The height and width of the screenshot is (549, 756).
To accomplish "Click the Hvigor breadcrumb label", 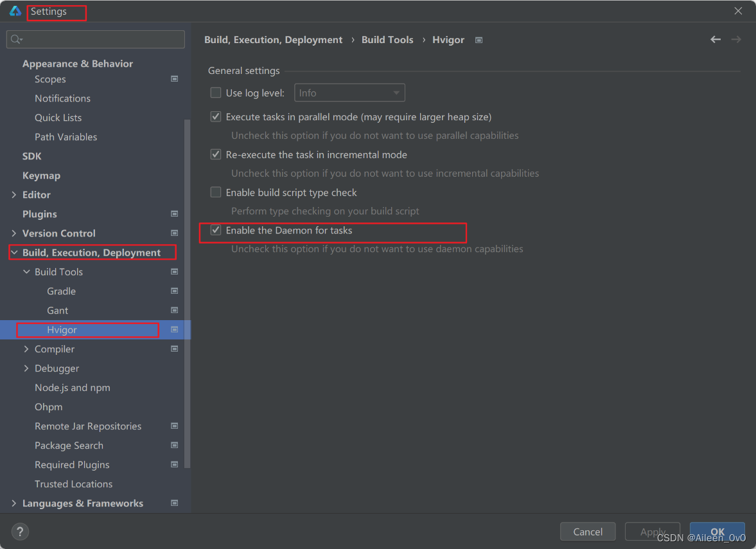I will pos(448,40).
